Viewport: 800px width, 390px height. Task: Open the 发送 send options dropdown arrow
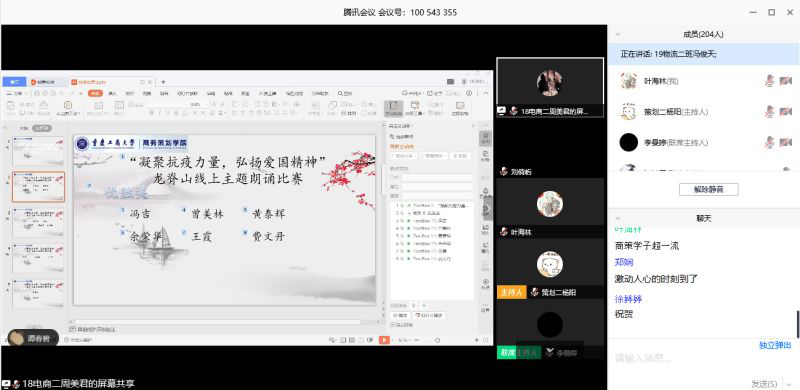pos(791,383)
